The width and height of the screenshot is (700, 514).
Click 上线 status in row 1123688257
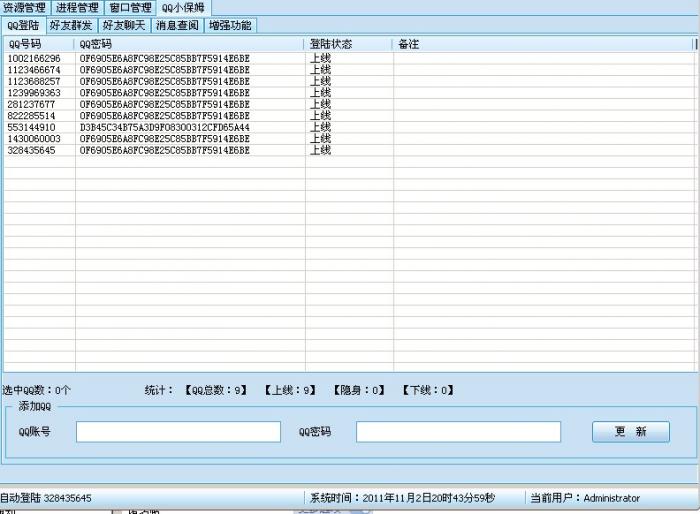click(321, 82)
